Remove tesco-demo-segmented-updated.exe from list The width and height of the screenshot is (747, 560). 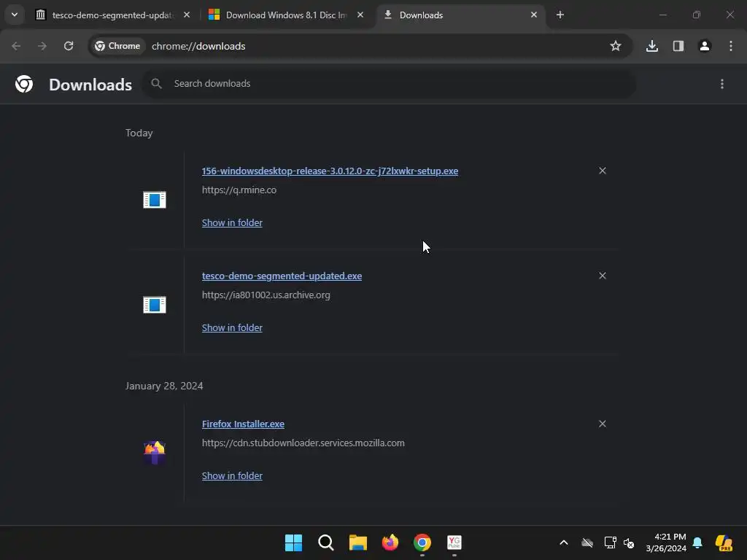pos(602,276)
